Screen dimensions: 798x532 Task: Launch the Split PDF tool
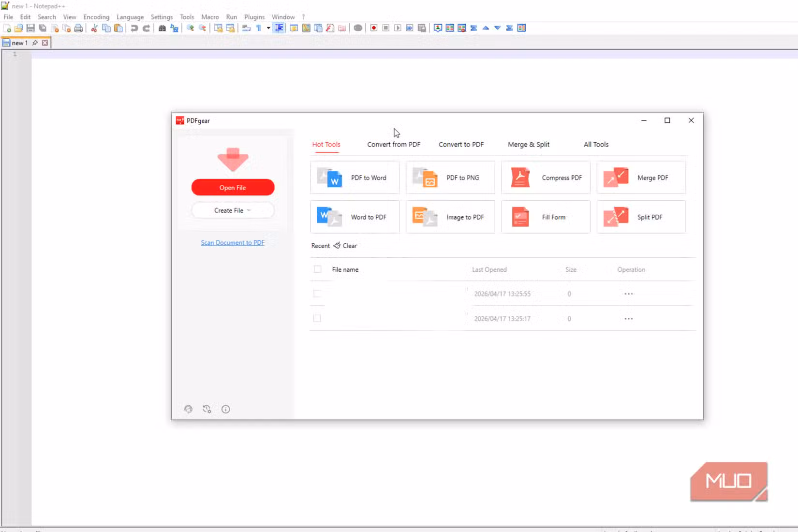pos(641,217)
